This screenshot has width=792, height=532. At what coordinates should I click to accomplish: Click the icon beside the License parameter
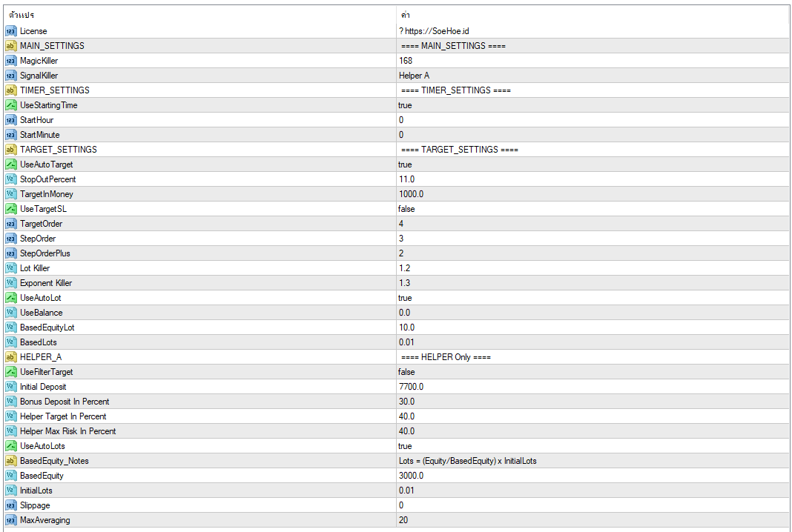[x=10, y=31]
